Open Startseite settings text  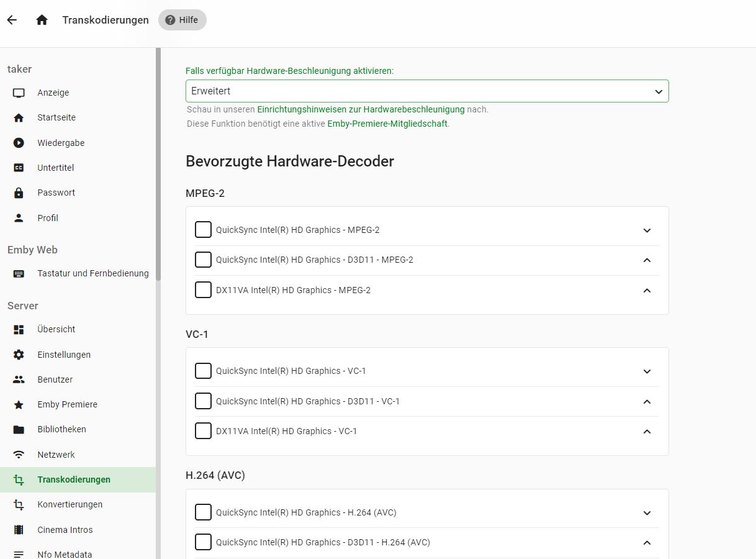point(56,117)
